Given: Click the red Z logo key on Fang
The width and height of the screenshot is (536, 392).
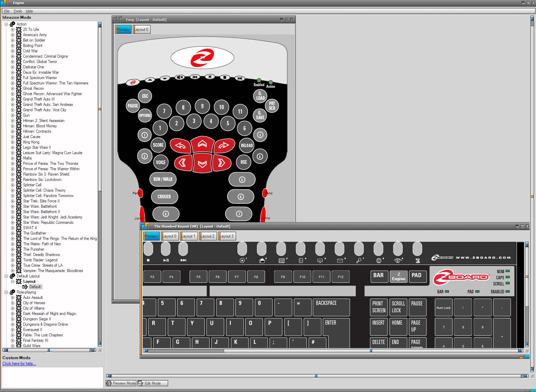Looking at the screenshot, I should pos(133,82).
